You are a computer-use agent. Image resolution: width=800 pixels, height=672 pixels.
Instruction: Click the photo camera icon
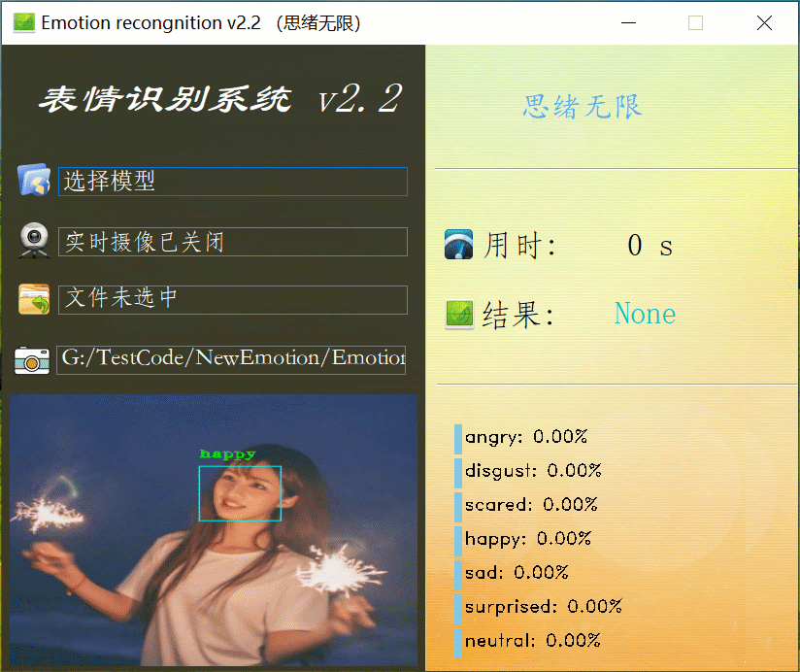32,360
